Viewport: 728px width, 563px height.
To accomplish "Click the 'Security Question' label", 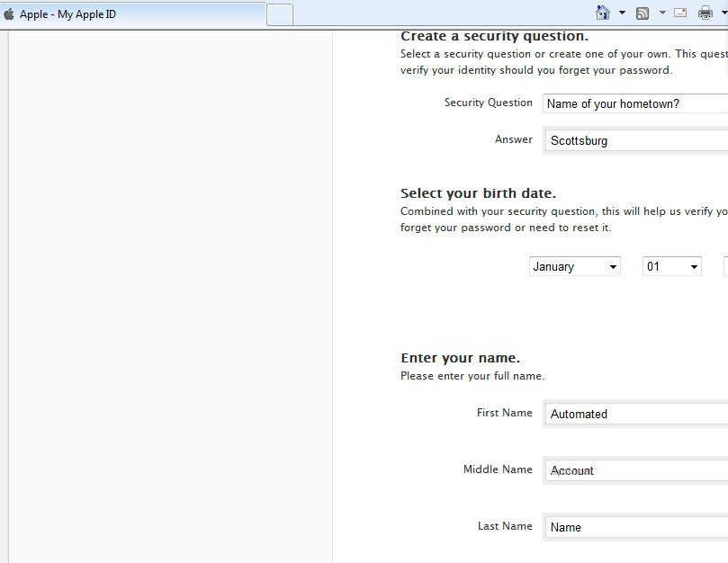I will pyautogui.click(x=489, y=103).
